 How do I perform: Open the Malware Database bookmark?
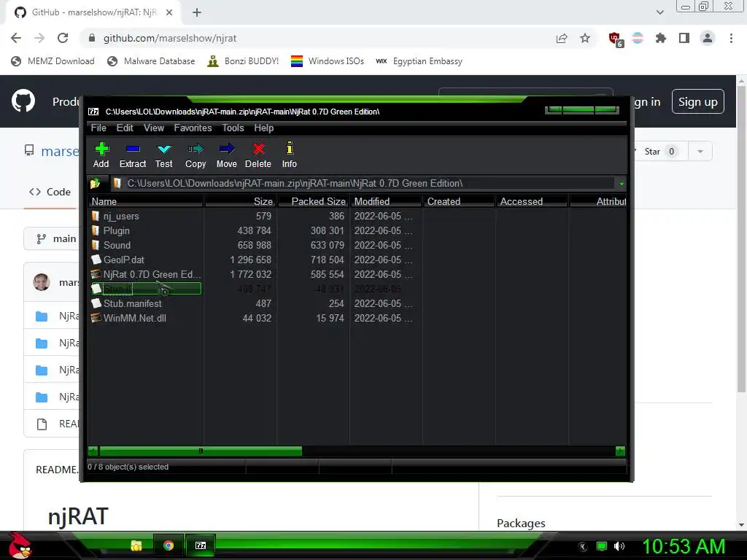(152, 61)
